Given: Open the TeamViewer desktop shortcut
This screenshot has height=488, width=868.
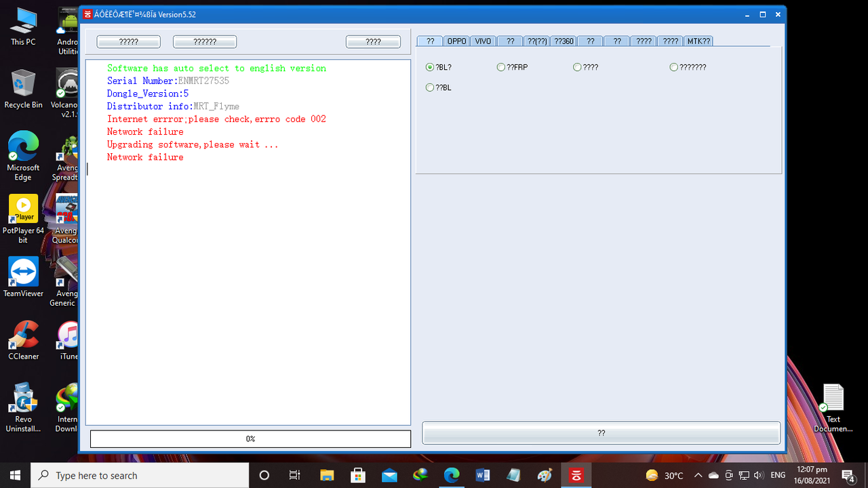Looking at the screenshot, I should 23,277.
